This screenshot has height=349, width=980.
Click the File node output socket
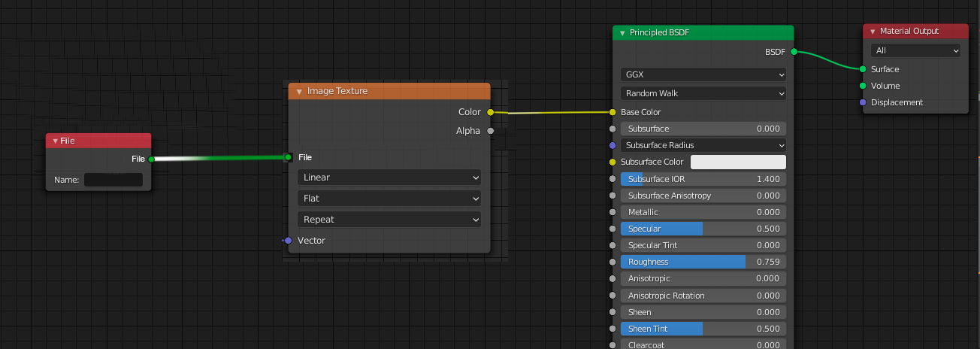click(x=151, y=159)
